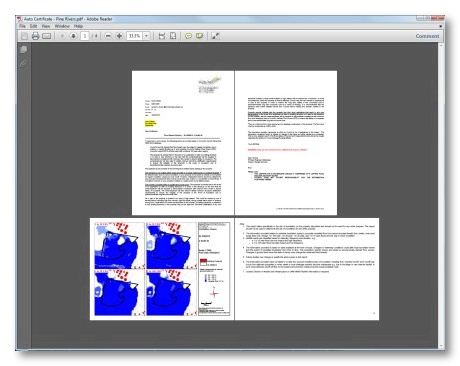Viewport: 460px width, 366px height.
Task: Expand the zoom percentage dropdown arrow
Action: click(146, 36)
